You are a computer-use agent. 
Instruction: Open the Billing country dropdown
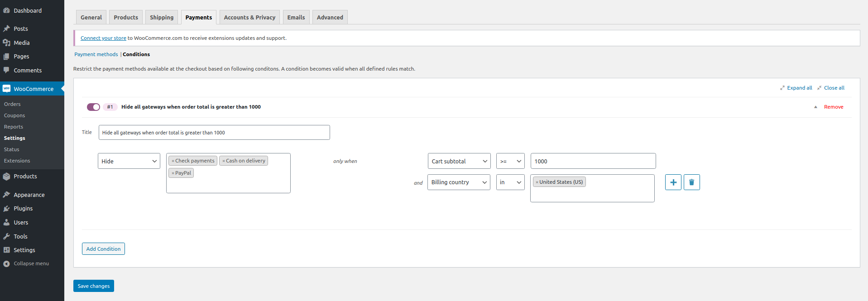pos(459,182)
